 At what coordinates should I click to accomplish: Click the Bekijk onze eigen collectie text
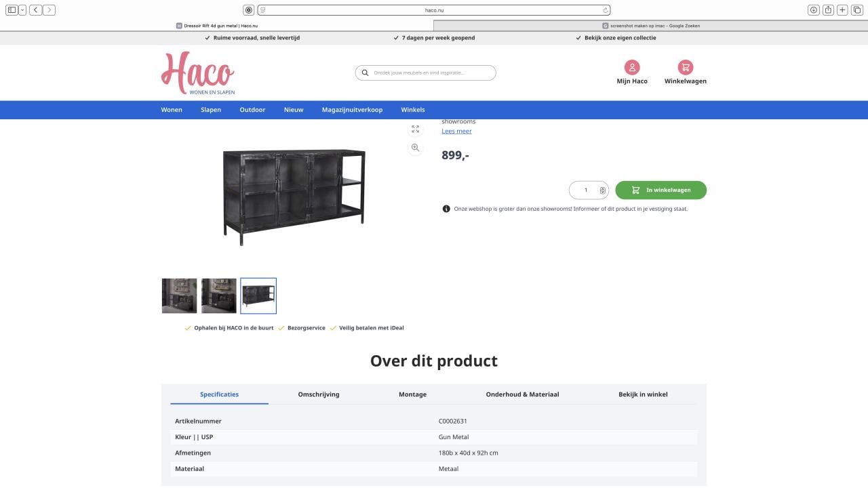[x=620, y=38]
